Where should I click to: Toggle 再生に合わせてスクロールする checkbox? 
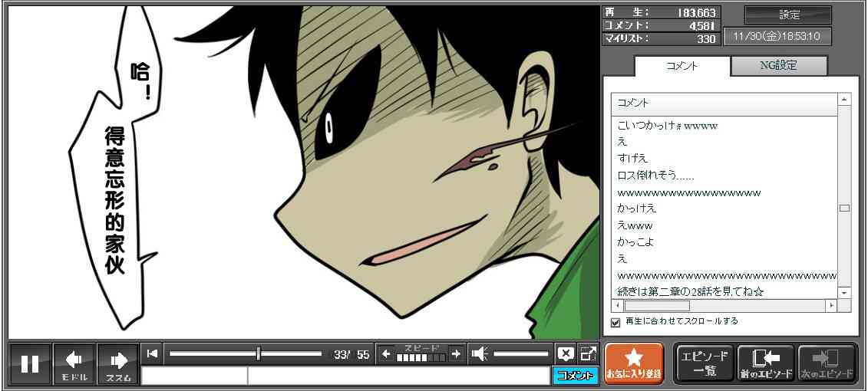(x=615, y=322)
